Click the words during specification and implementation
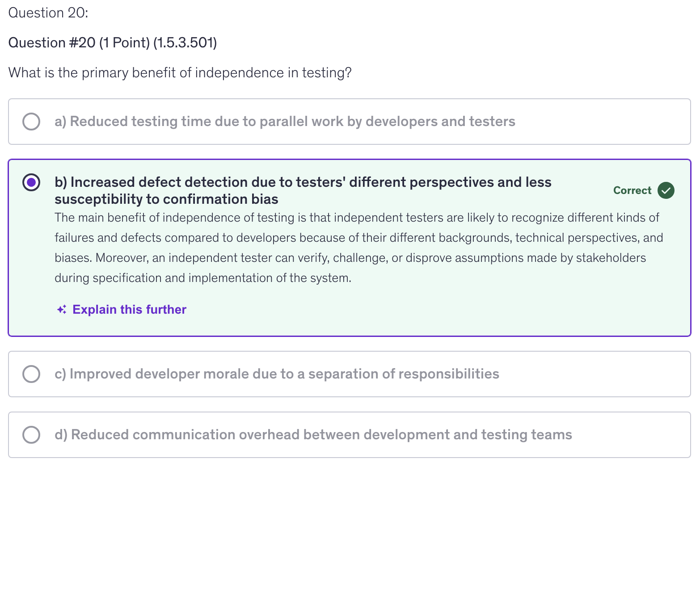 (202, 278)
